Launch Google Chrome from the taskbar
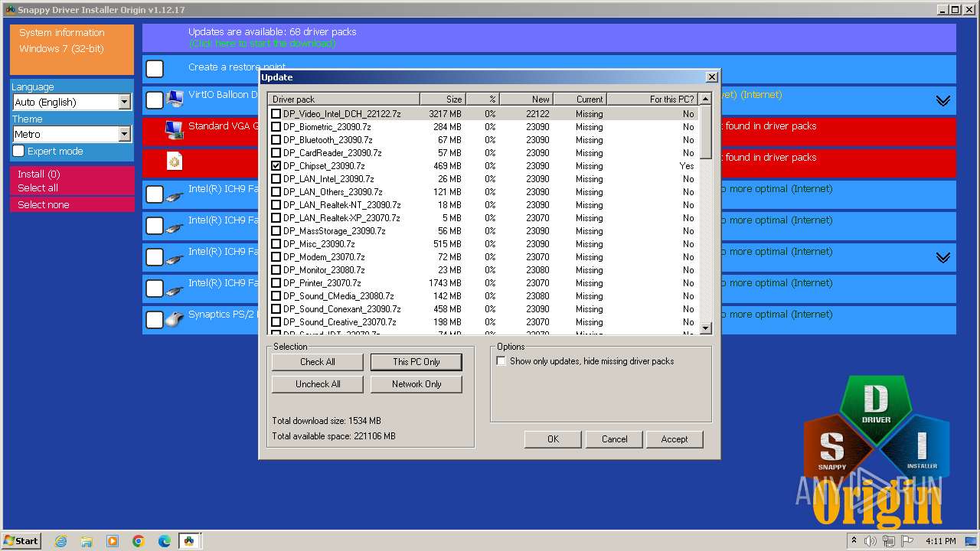 (139, 541)
